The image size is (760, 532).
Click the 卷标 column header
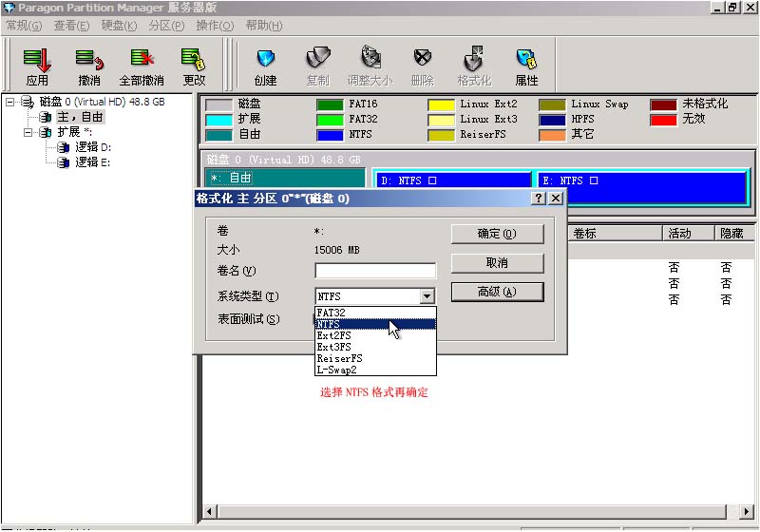click(x=615, y=234)
